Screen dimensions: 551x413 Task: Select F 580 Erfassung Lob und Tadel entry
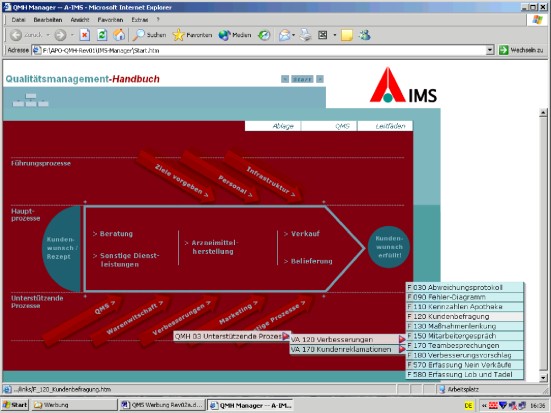tap(465, 374)
